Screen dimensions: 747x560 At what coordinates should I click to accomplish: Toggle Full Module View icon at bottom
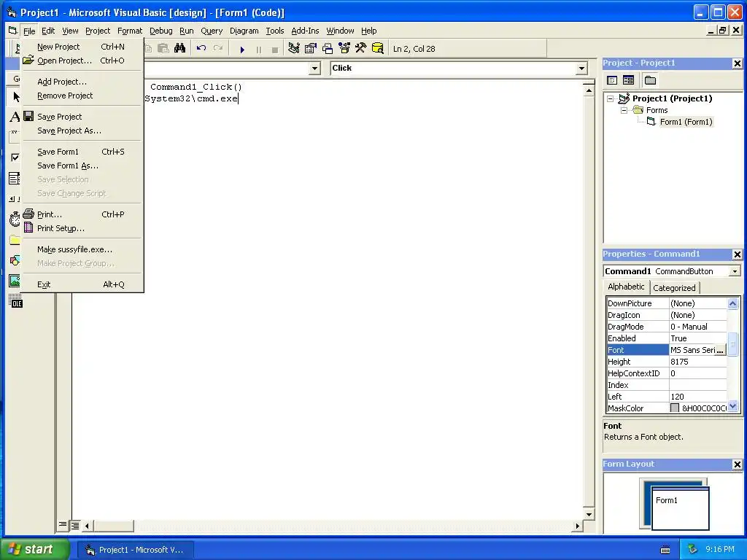coord(75,526)
